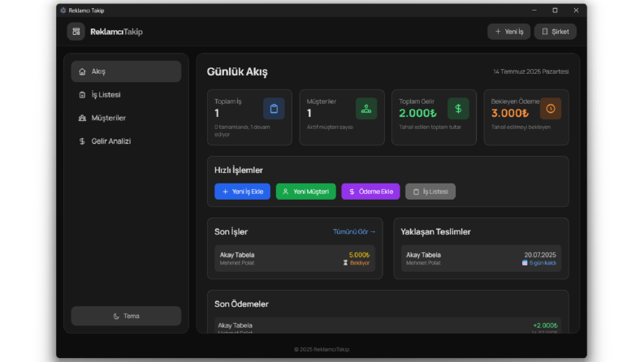Click the clipboard icon in the Toplam İş card
Image resolution: width=644 pixels, height=362 pixels.
(x=274, y=109)
